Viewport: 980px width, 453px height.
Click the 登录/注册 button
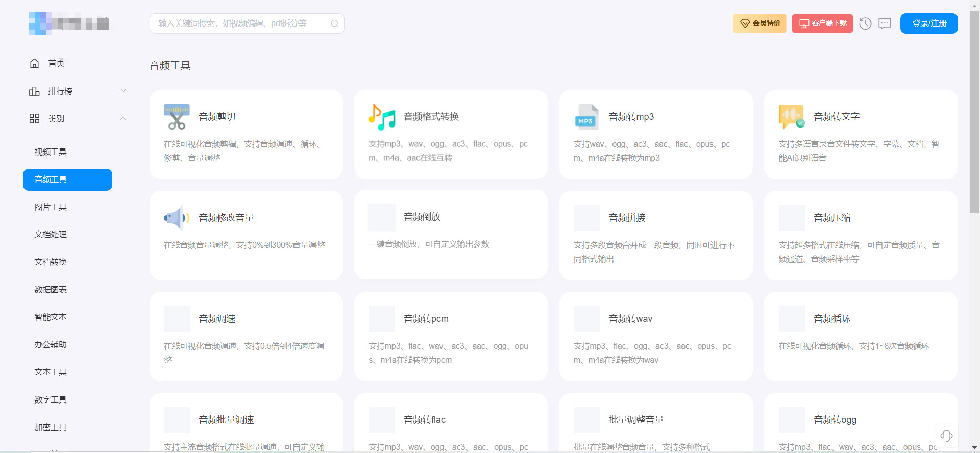tap(929, 23)
